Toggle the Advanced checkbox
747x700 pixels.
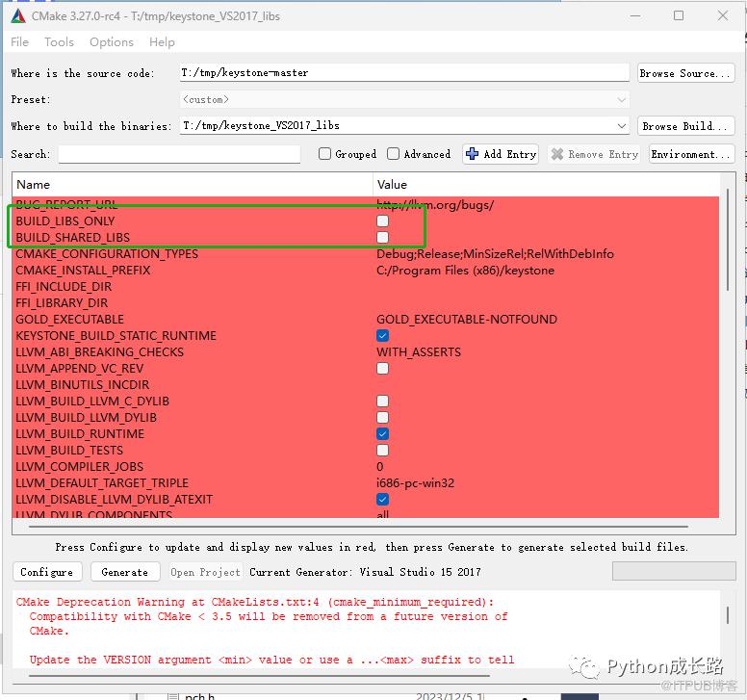pos(393,154)
